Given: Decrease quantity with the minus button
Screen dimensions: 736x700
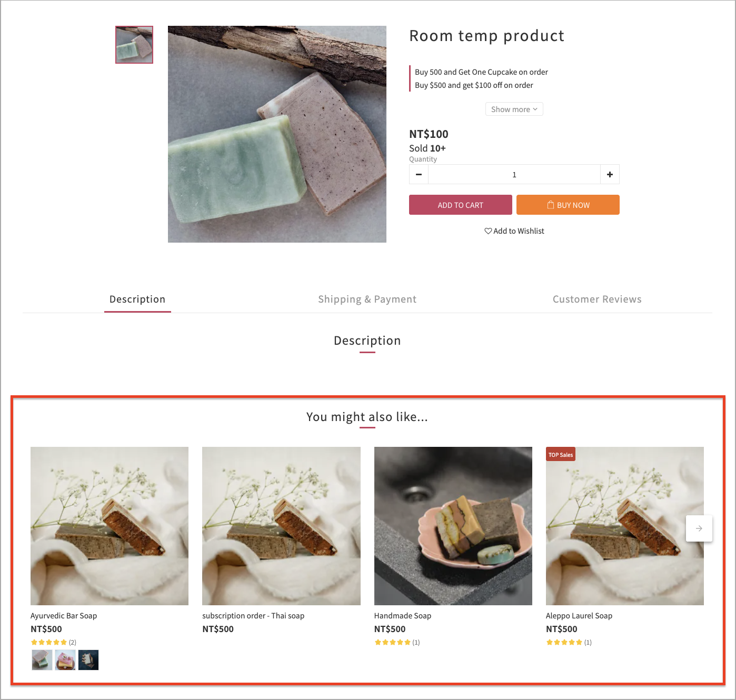Looking at the screenshot, I should [419, 174].
